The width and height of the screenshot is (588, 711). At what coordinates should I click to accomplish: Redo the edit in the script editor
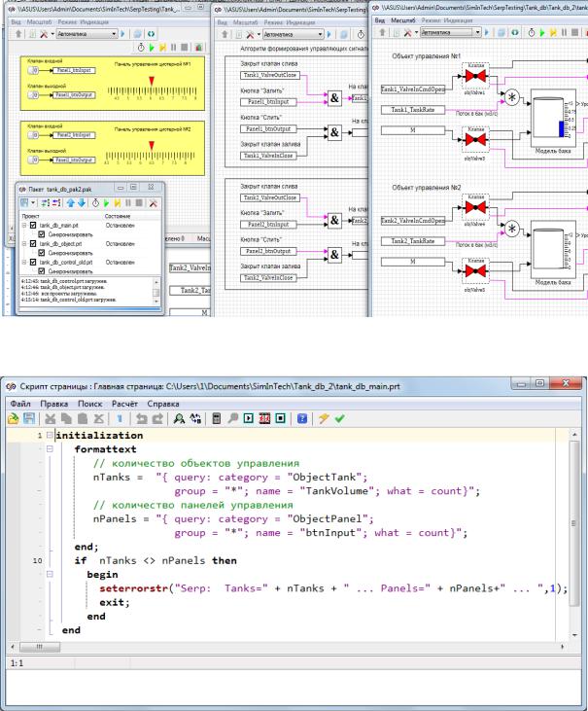click(x=157, y=418)
